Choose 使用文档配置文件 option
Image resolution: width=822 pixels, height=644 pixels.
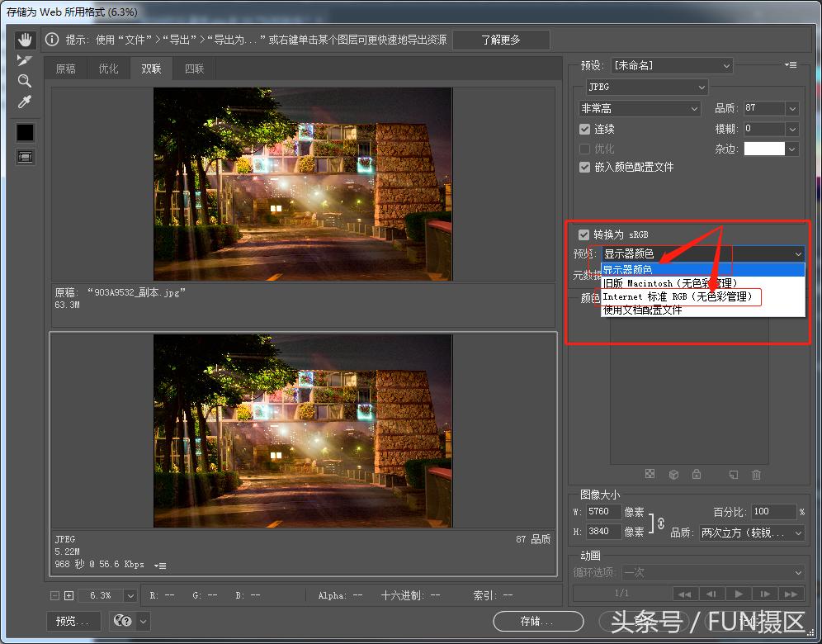702,310
